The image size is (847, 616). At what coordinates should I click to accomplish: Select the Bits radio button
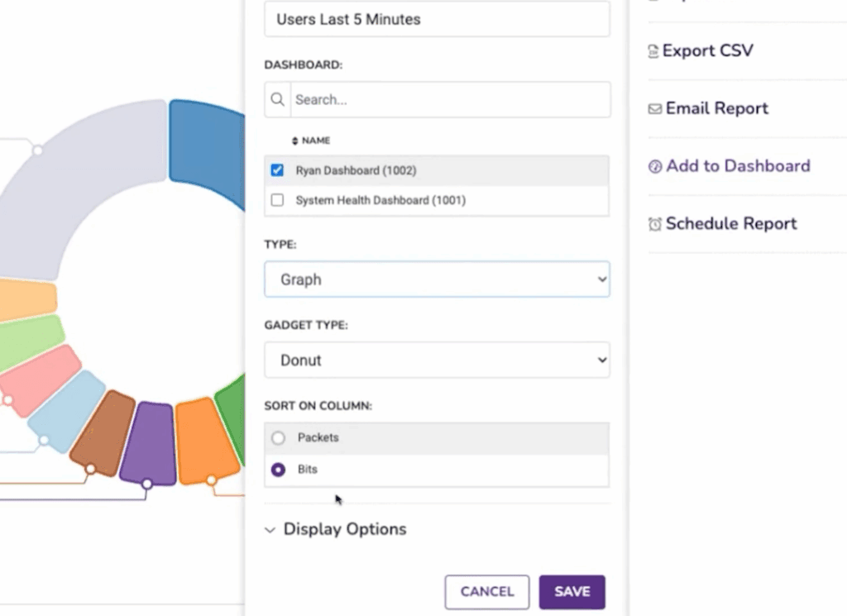278,470
